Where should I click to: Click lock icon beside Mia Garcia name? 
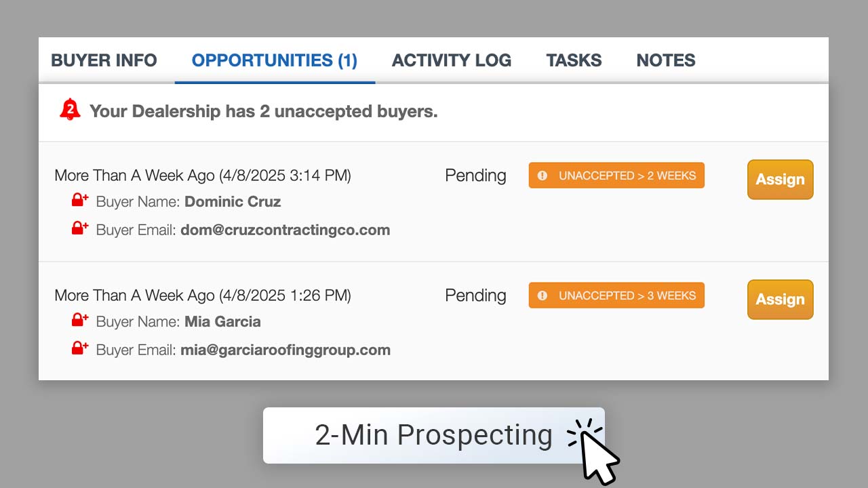(80, 320)
